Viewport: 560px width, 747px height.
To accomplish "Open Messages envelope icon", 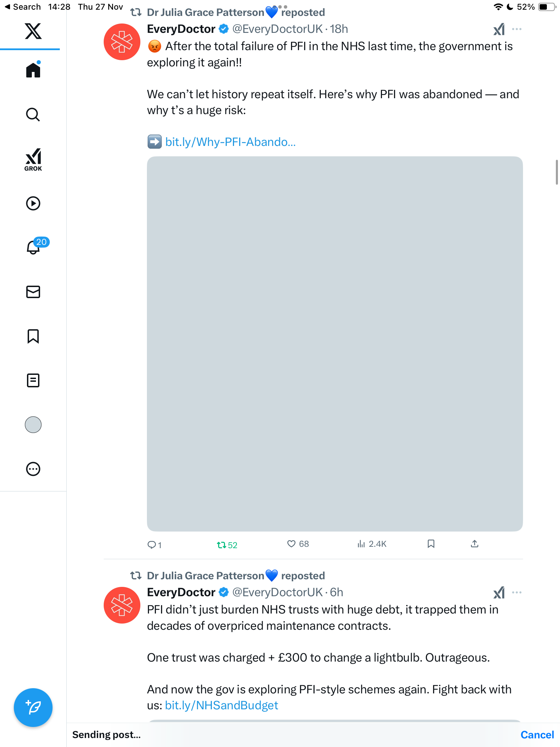I will pyautogui.click(x=33, y=292).
